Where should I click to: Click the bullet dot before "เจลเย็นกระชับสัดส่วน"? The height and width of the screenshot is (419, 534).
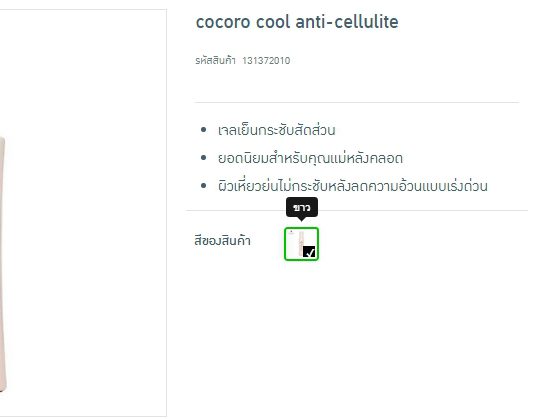204,130
